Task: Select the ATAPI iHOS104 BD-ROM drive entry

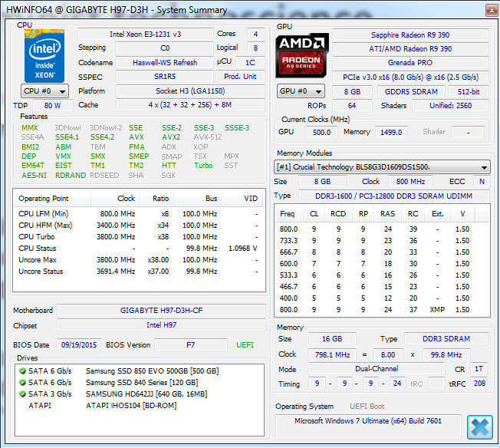Action: pos(139,405)
